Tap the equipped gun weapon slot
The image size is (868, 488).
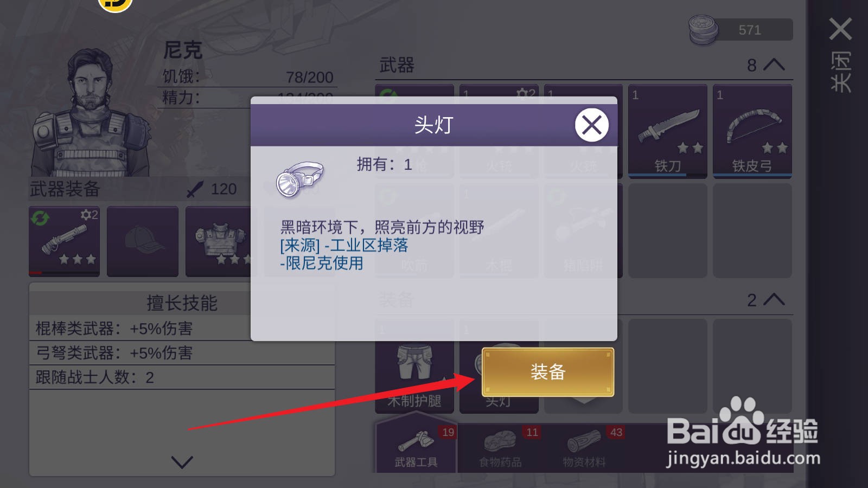coord(65,241)
